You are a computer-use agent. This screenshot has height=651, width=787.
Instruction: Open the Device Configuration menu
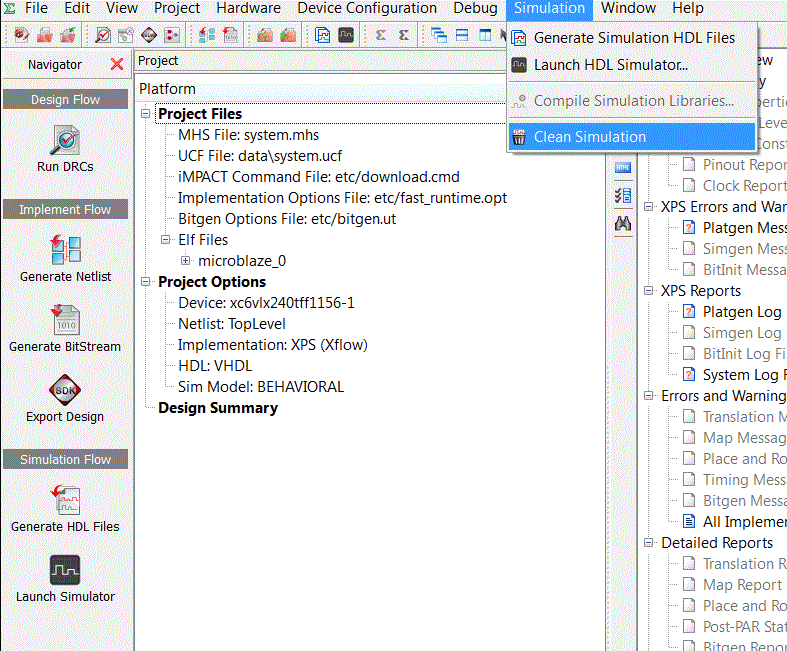click(367, 8)
